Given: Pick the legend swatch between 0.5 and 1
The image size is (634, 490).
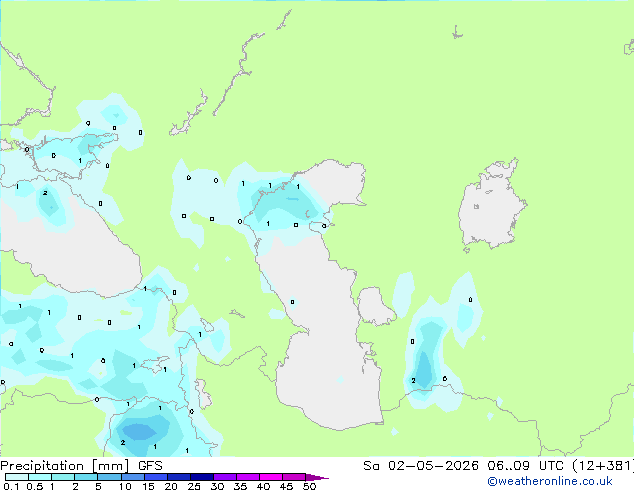Looking at the screenshot, I should click(40, 477).
